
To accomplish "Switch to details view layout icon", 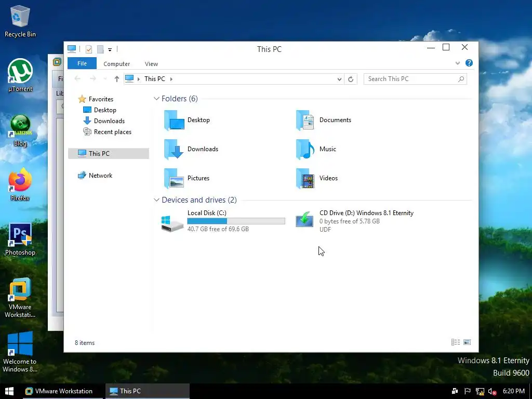I will pyautogui.click(x=456, y=342).
